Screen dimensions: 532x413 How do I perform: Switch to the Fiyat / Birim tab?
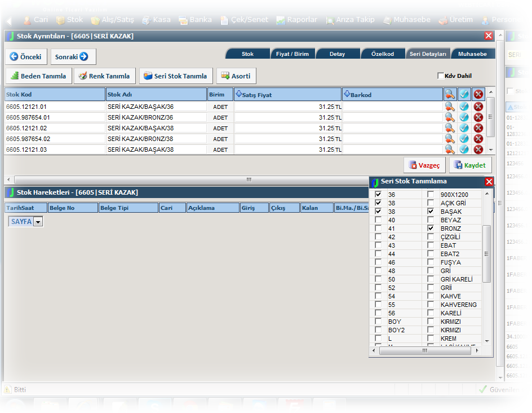pos(292,54)
